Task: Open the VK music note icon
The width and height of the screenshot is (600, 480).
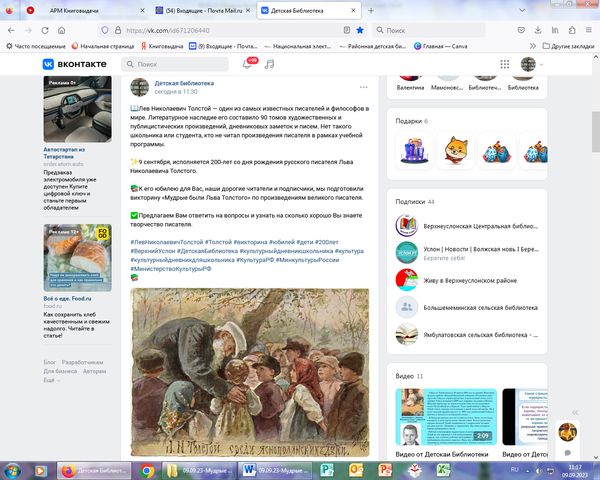Action: [x=269, y=64]
